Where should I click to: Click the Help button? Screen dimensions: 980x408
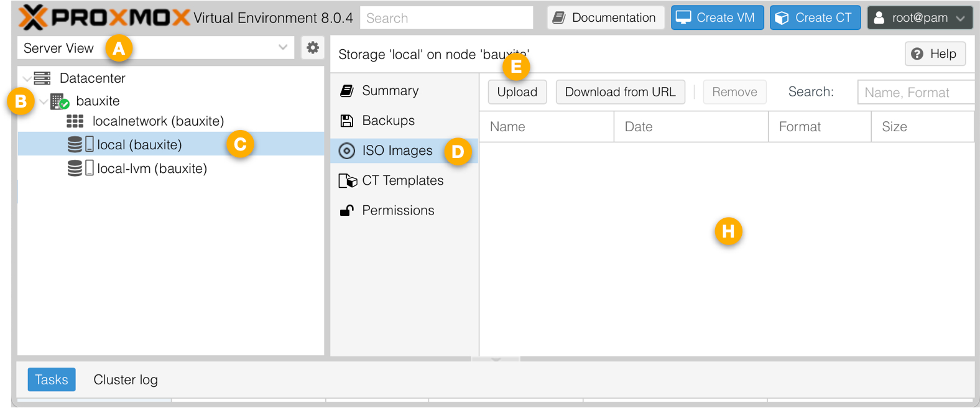(x=935, y=54)
